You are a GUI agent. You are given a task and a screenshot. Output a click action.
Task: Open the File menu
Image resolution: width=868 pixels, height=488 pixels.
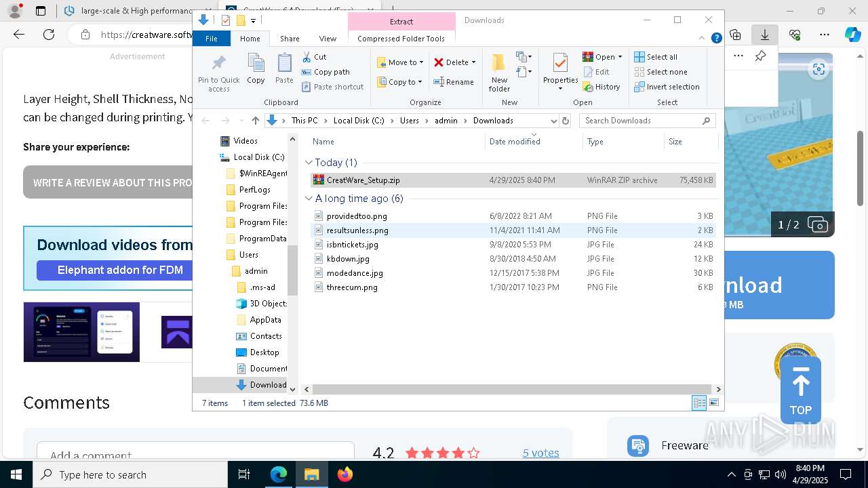[x=212, y=39]
